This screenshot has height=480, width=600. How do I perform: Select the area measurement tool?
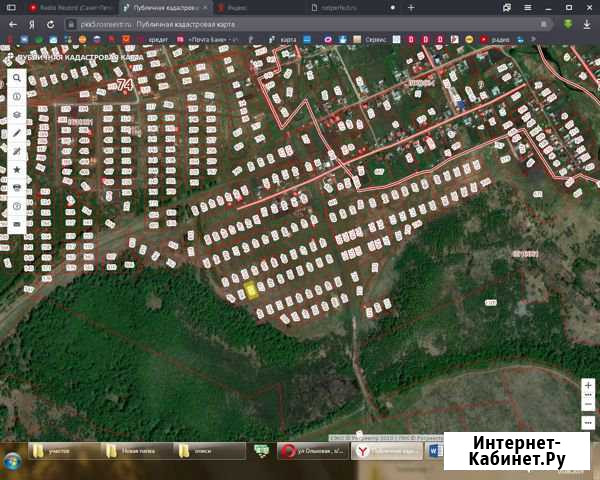pyautogui.click(x=17, y=151)
